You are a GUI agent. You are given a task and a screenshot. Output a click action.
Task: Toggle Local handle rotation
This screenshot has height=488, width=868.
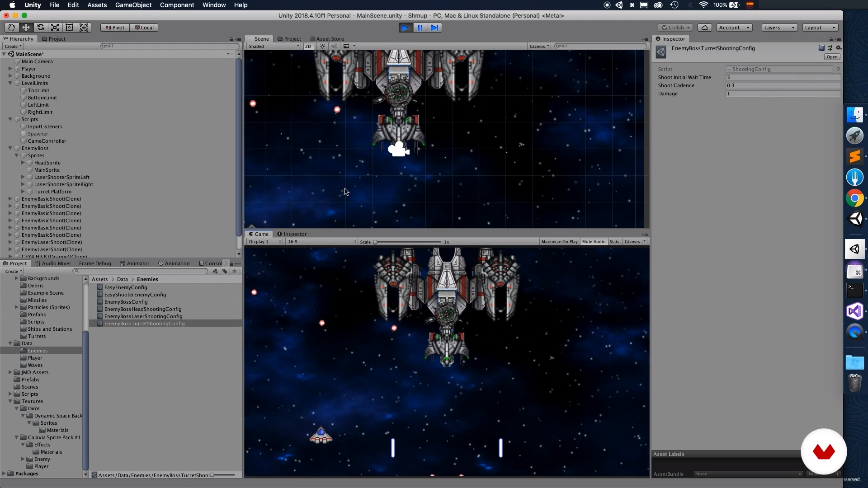point(144,28)
